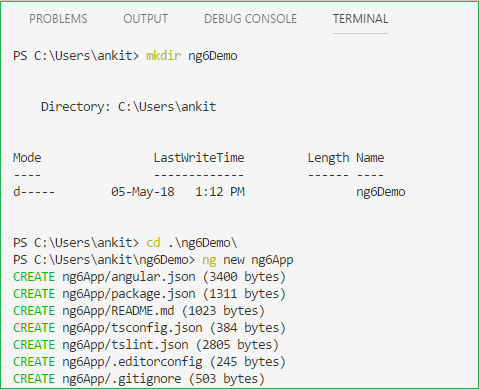
Task: Click the Name column header
Action: 370,158
